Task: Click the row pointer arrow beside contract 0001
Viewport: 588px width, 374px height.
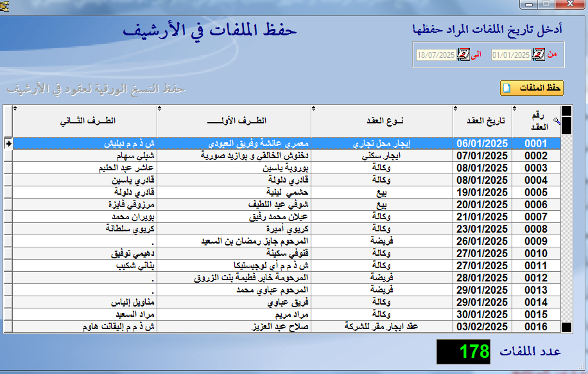Action: pyautogui.click(x=8, y=143)
